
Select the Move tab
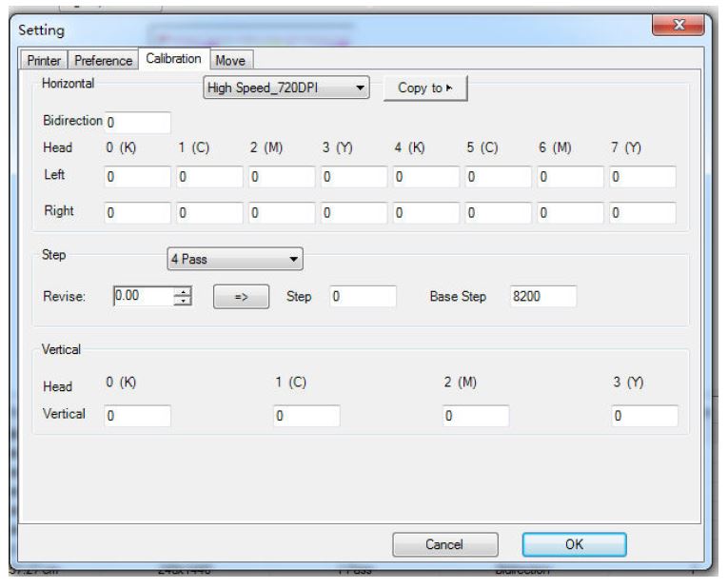pos(229,60)
